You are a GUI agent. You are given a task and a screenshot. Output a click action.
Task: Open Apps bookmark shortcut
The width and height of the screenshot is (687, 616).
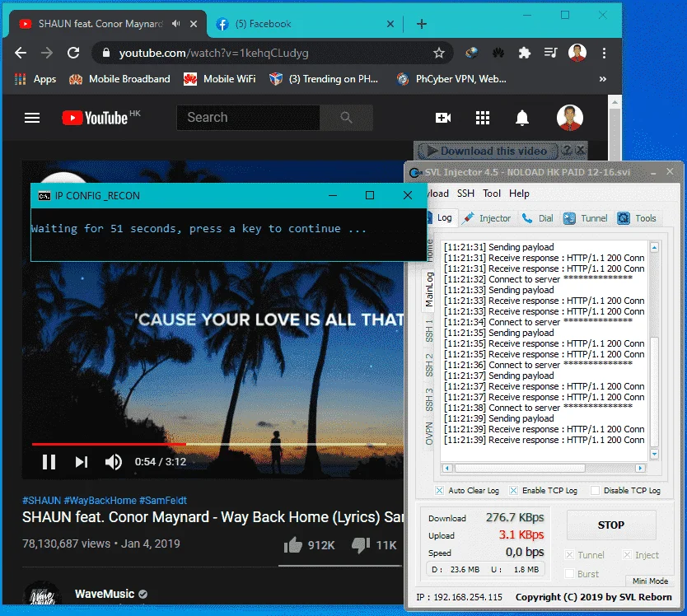coord(35,79)
